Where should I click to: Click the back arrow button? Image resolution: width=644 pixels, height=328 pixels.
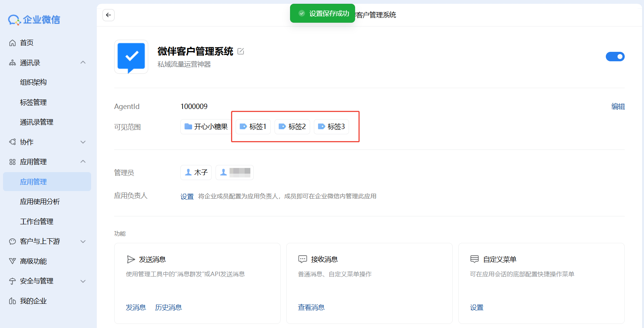[x=109, y=15]
